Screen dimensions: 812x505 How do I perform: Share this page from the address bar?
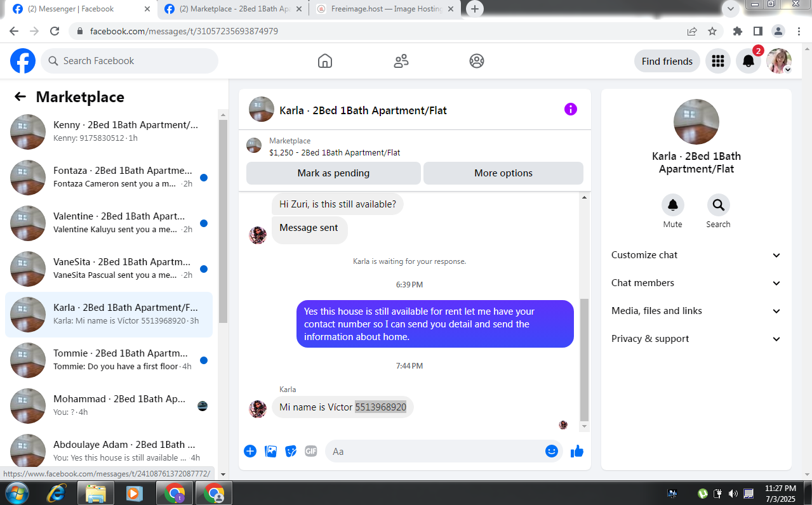692,31
